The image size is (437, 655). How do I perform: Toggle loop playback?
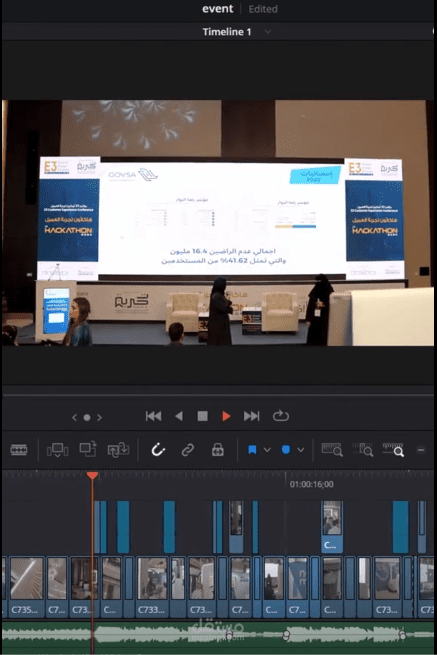(281, 416)
